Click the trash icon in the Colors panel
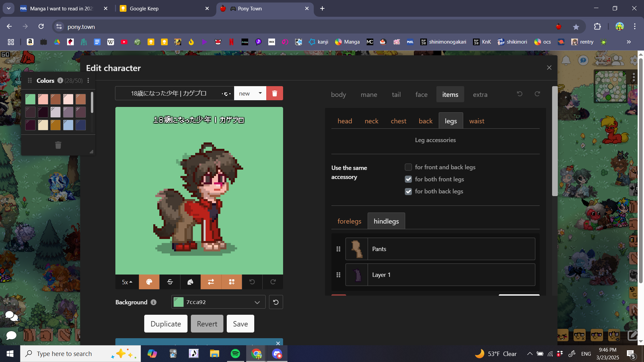This screenshot has height=362, width=644. point(58,145)
